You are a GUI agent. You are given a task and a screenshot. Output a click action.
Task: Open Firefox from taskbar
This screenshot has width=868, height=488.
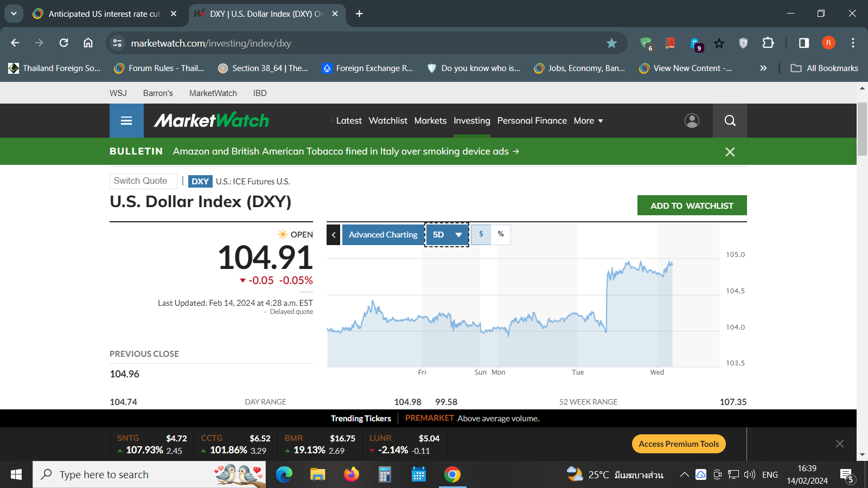(351, 474)
